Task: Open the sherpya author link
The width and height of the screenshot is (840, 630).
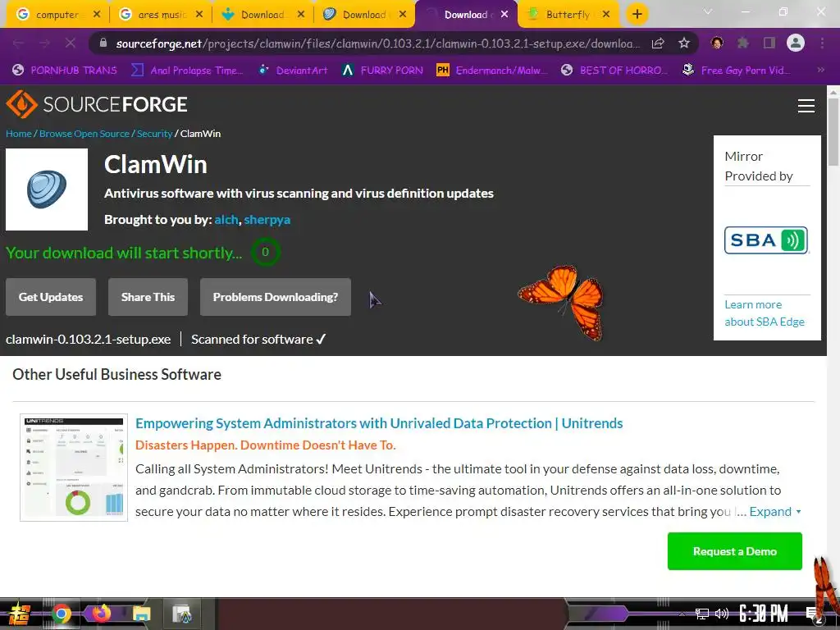Action: pos(267,220)
